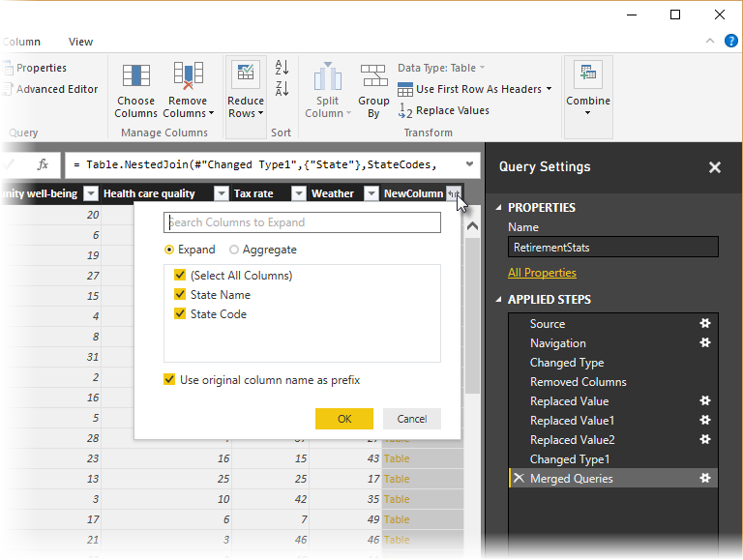Open settings gear for Replaced Value2 step
This screenshot has height=560, width=743.
click(x=705, y=439)
